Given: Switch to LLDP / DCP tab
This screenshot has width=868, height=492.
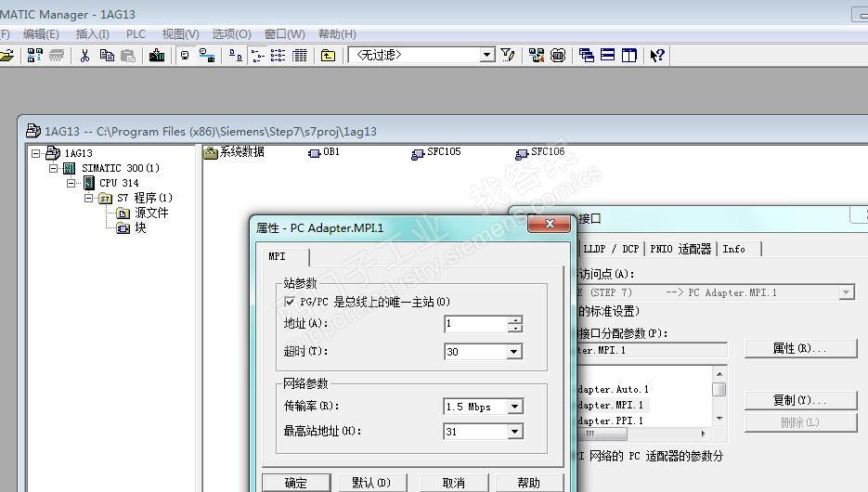Looking at the screenshot, I should [611, 249].
